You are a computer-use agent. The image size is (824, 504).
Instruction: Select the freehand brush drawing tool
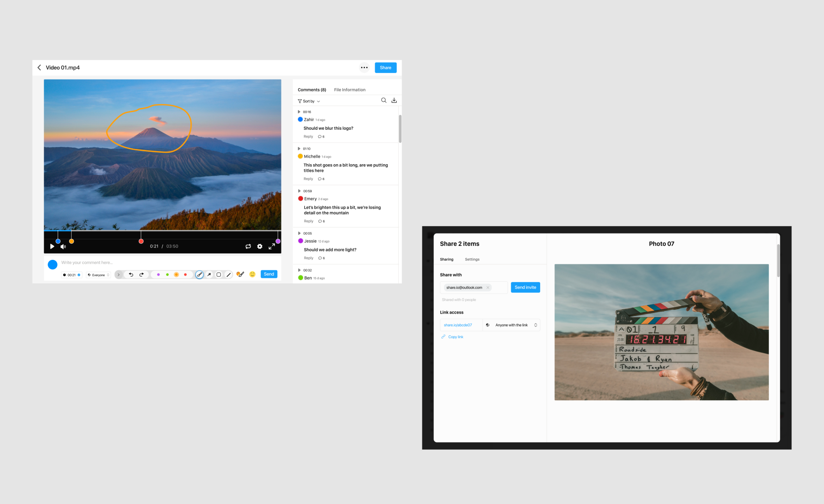199,275
